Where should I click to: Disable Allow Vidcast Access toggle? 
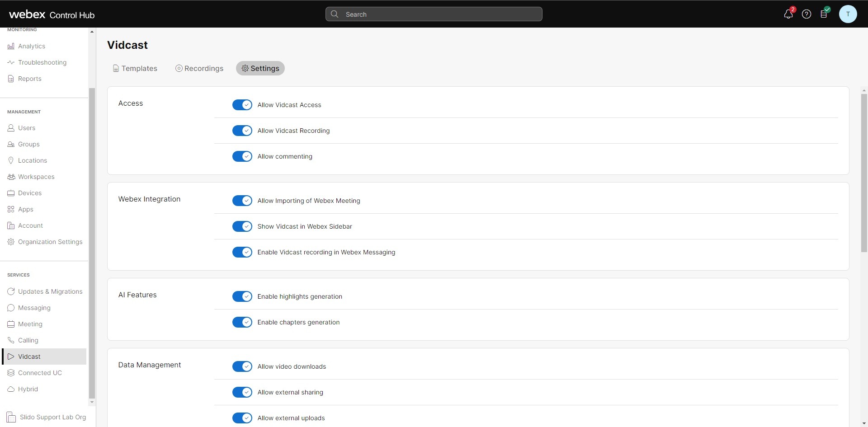click(x=242, y=105)
